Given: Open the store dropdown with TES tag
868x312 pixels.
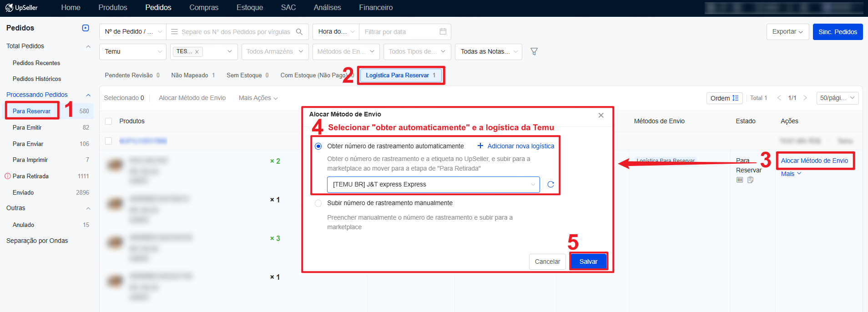Looking at the screenshot, I should [204, 51].
